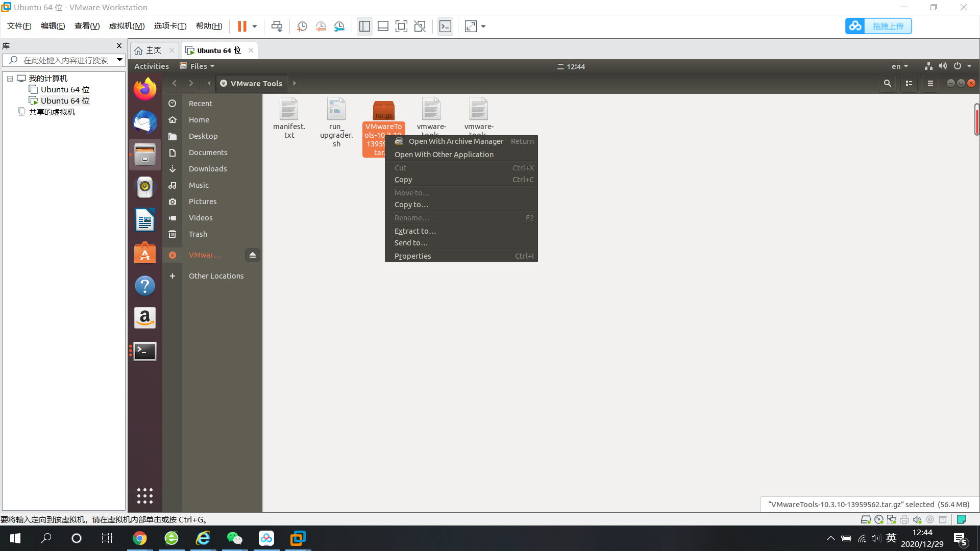Screen dimensions: 980x551
Task: Launch Firefox from the Ubuntu dock
Action: 145,89
